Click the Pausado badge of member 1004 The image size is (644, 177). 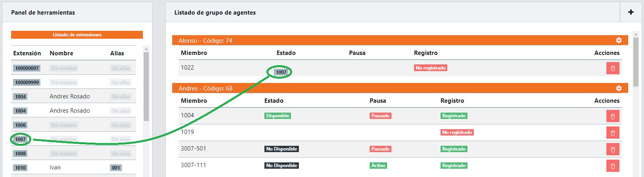[x=380, y=116]
